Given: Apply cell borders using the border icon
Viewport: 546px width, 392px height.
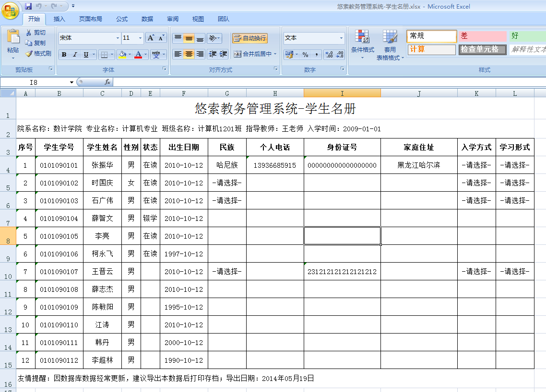Looking at the screenshot, I should pos(104,54).
